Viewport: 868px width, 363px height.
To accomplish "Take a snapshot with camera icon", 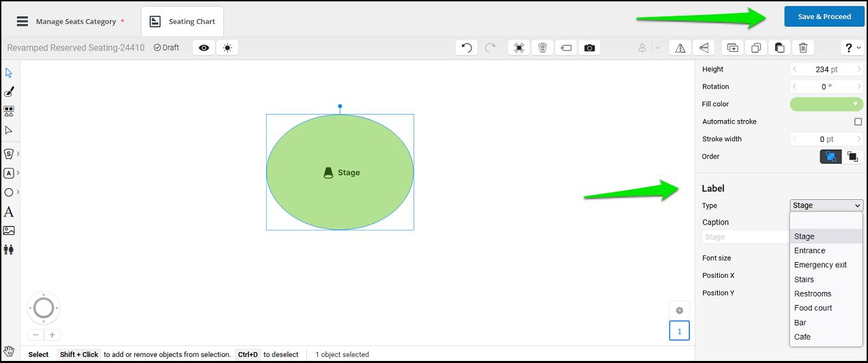I will tap(590, 48).
